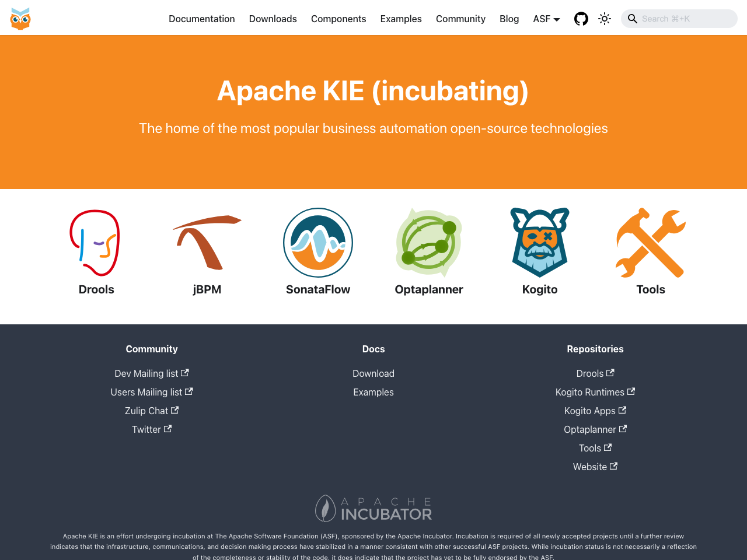The image size is (747, 560).
Task: Go to the Downloads nav item
Action: (273, 19)
